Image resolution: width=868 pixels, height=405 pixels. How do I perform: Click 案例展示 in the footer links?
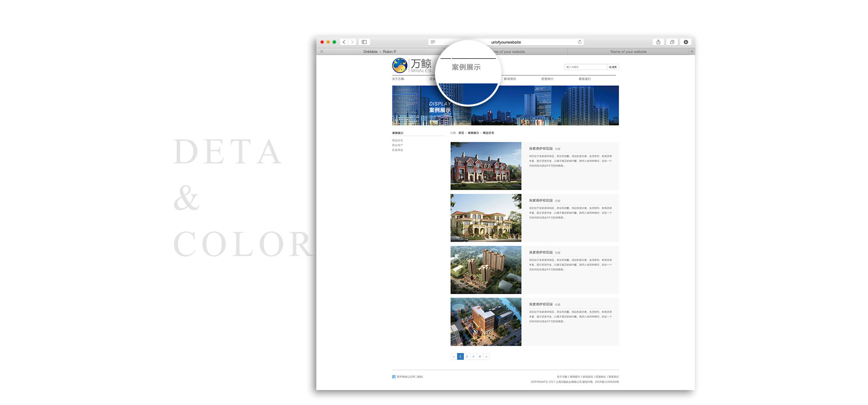click(575, 377)
